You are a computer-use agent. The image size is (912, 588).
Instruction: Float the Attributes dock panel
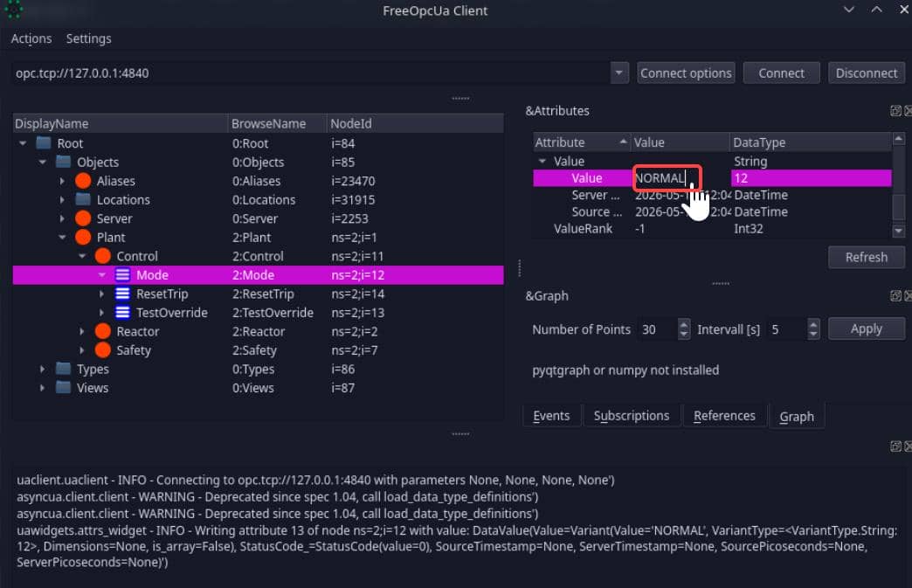(895, 110)
